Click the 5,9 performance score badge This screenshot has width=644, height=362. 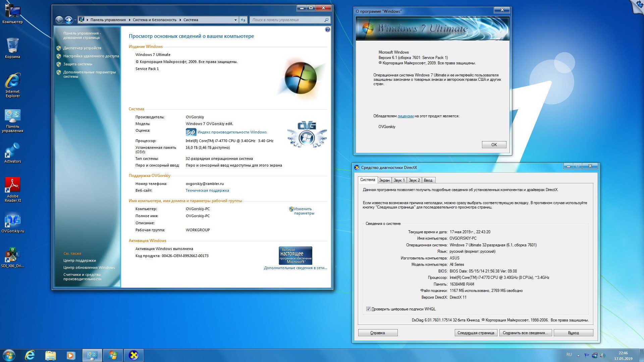191,132
